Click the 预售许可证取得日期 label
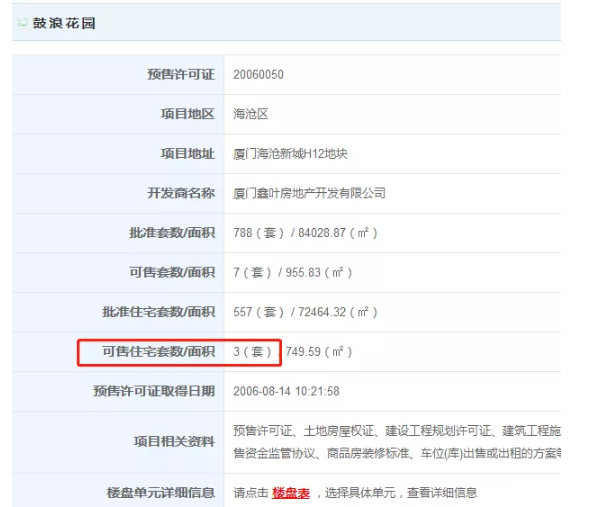The image size is (597, 507). pyautogui.click(x=154, y=391)
